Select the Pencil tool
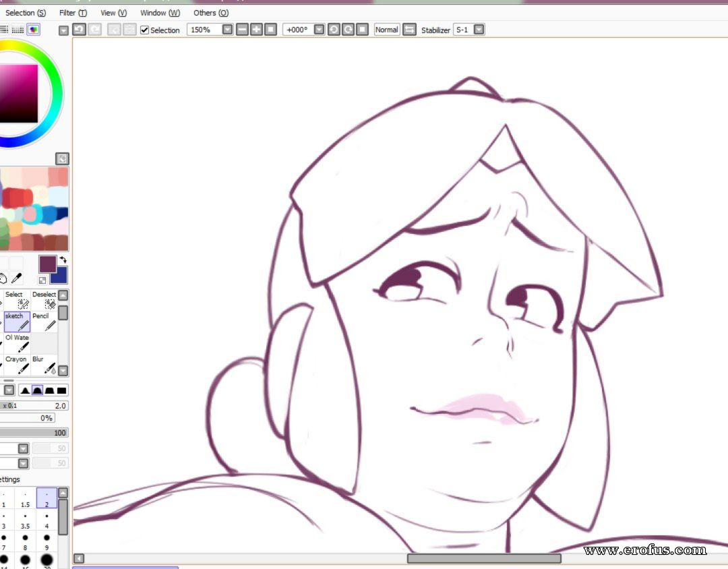This screenshot has width=728, height=569. [x=44, y=322]
